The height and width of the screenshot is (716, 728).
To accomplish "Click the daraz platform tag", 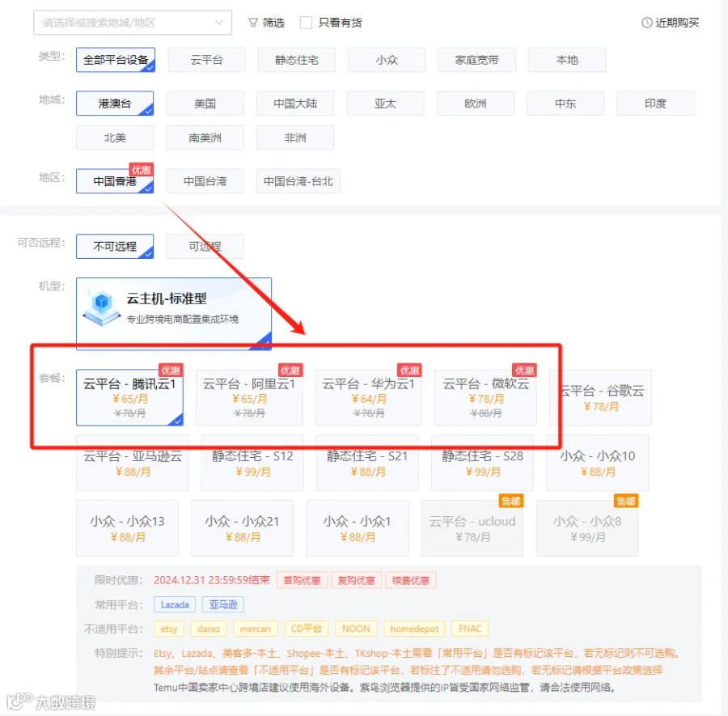I will pos(209,629).
